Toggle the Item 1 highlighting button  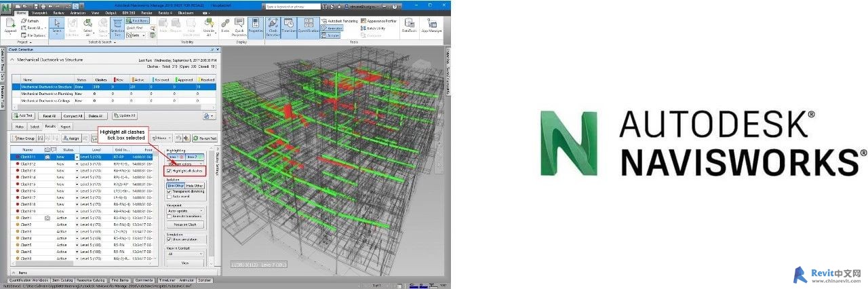(x=176, y=157)
